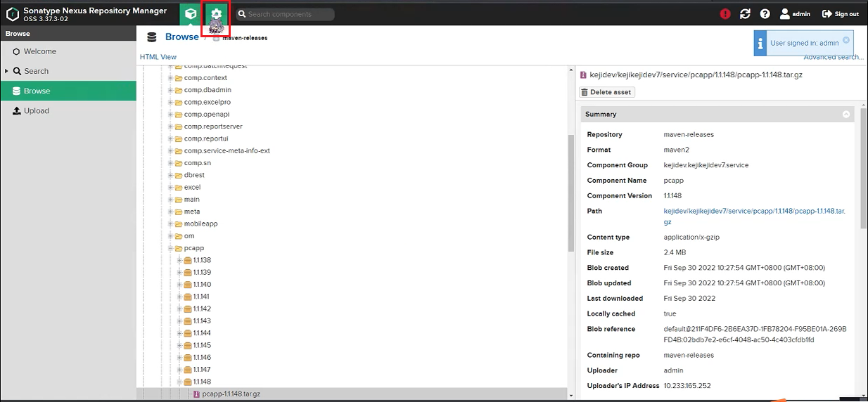This screenshot has width=868, height=402.
Task: Expand the 1.1.147 version folder
Action: pyautogui.click(x=179, y=370)
